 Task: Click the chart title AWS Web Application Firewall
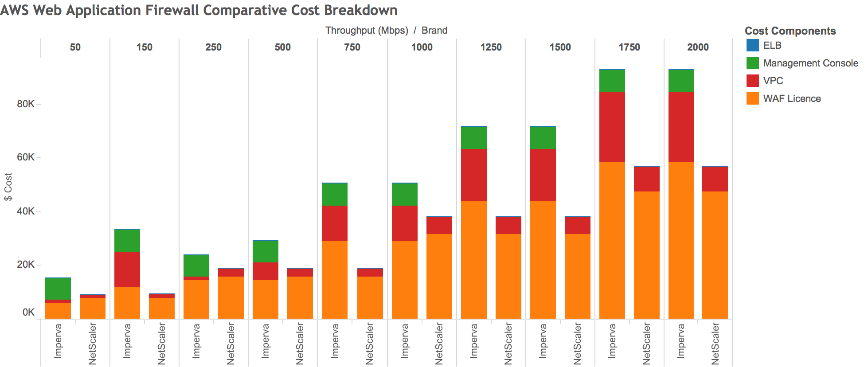(199, 10)
